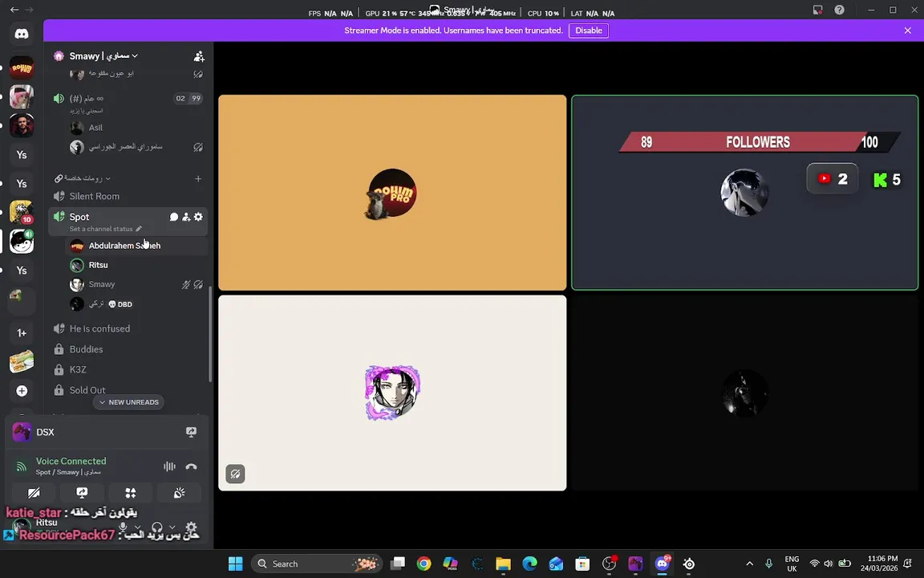Image resolution: width=924 pixels, height=578 pixels.
Task: Disconnect from voice call
Action: tap(191, 466)
